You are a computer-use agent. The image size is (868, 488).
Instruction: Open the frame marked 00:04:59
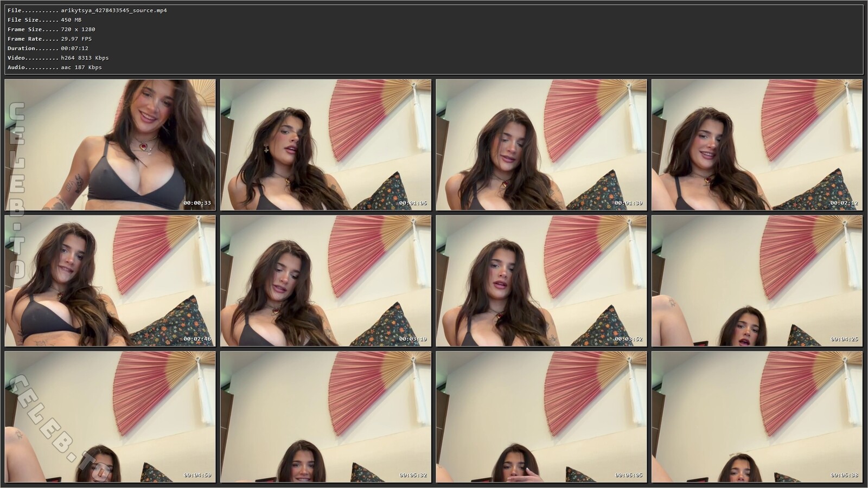point(110,417)
